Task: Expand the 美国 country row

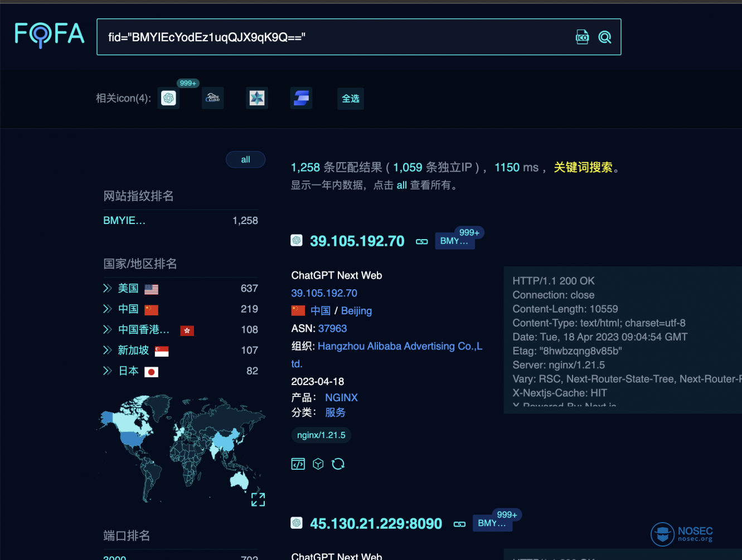Action: click(108, 288)
